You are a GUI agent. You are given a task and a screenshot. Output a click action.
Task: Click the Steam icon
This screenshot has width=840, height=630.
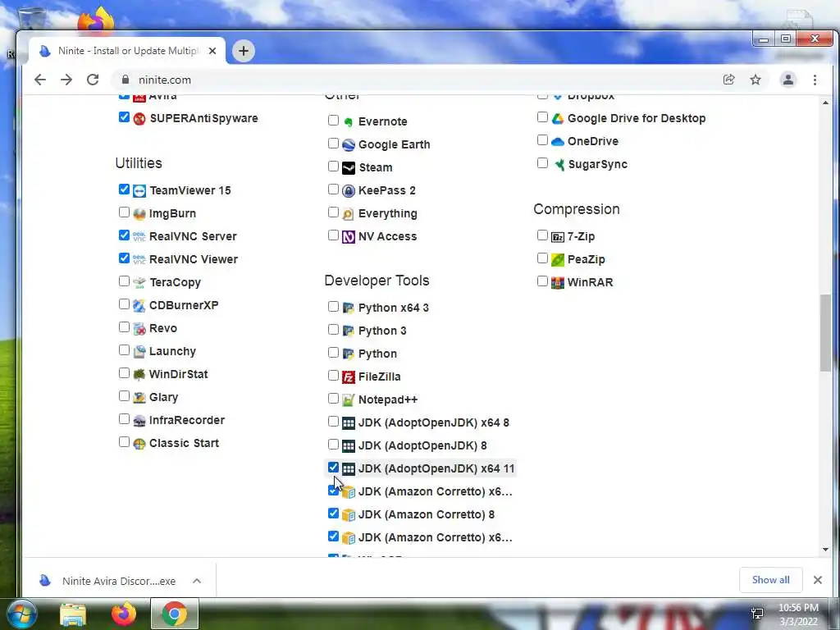(x=348, y=167)
